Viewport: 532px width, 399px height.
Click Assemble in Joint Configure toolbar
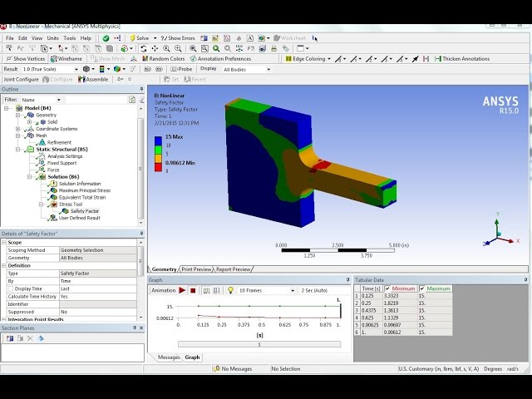pos(93,80)
